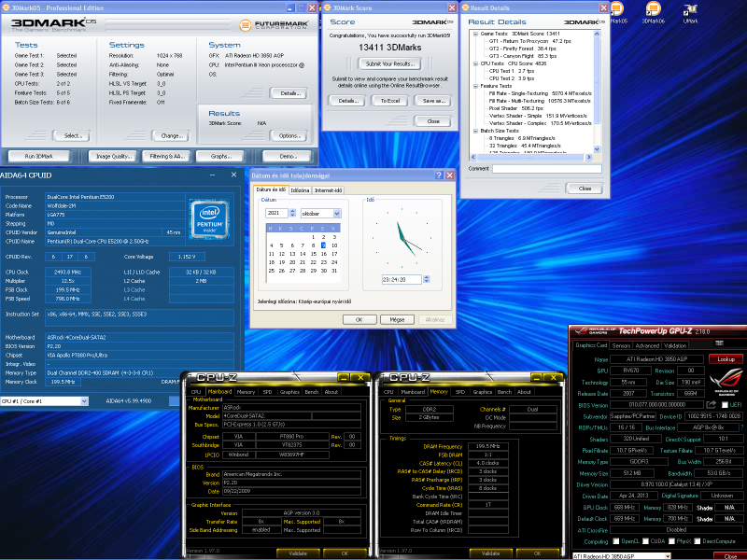Screen dimensions: 747x560
Task: Open the Sensors tab in GPU-Z
Action: [x=621, y=345]
